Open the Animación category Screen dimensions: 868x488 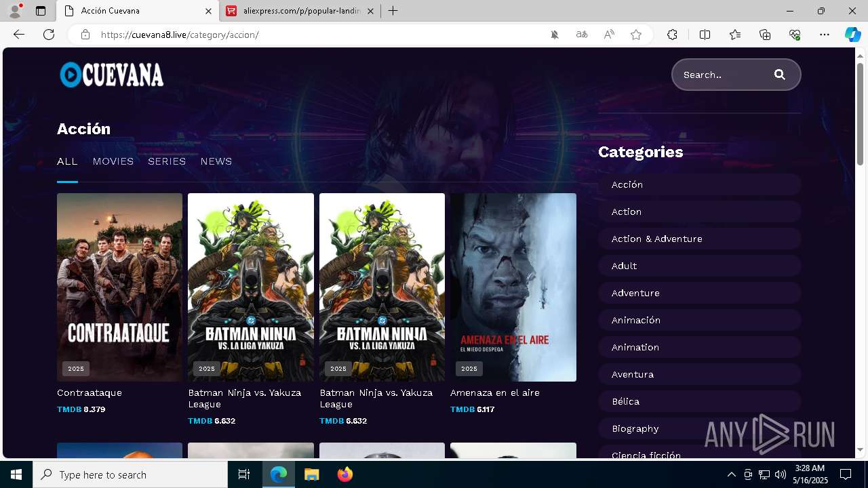pos(700,320)
